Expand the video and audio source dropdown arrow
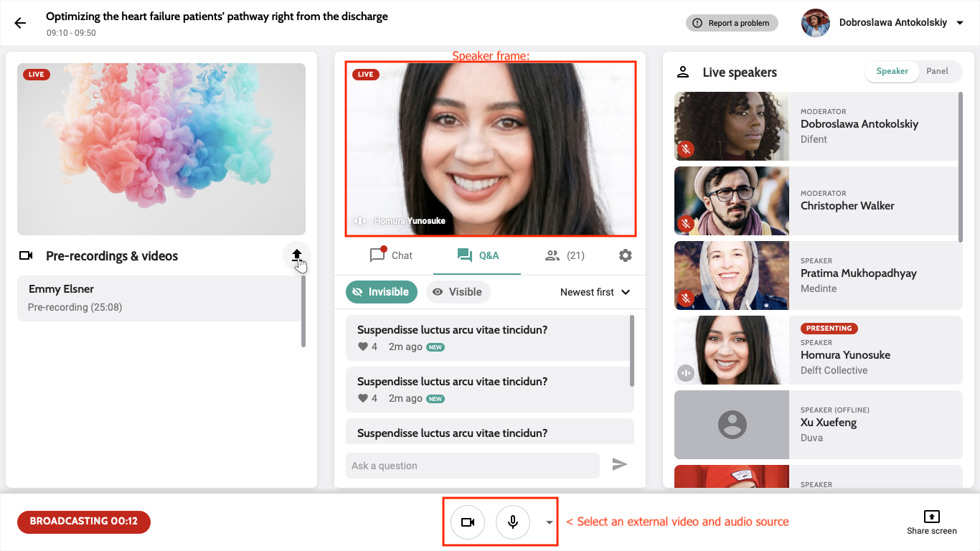This screenshot has height=551, width=980. pyautogui.click(x=550, y=522)
